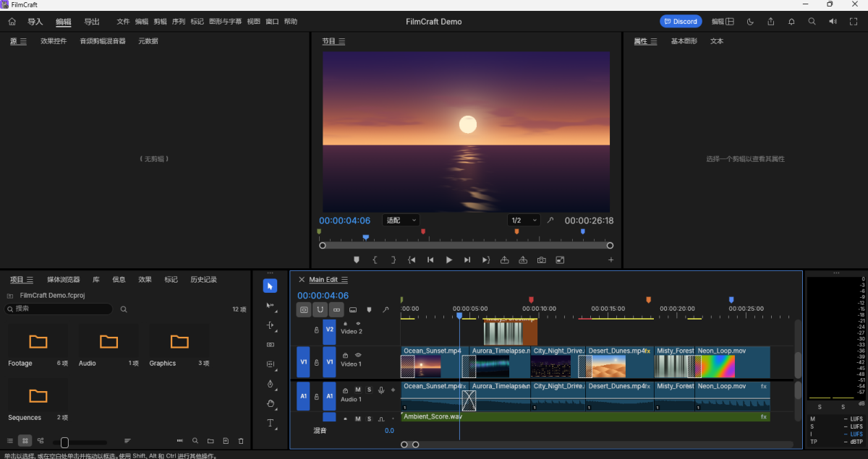Open the 文件 menu
868x459 pixels.
click(123, 22)
